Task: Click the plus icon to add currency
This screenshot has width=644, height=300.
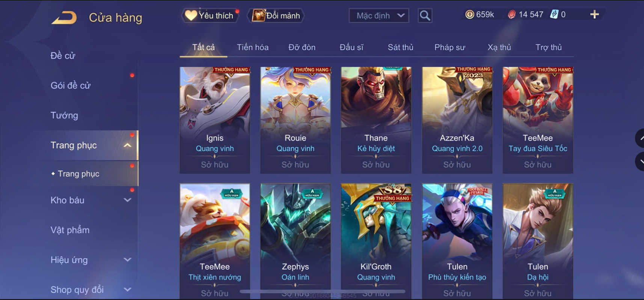Action: 594,15
